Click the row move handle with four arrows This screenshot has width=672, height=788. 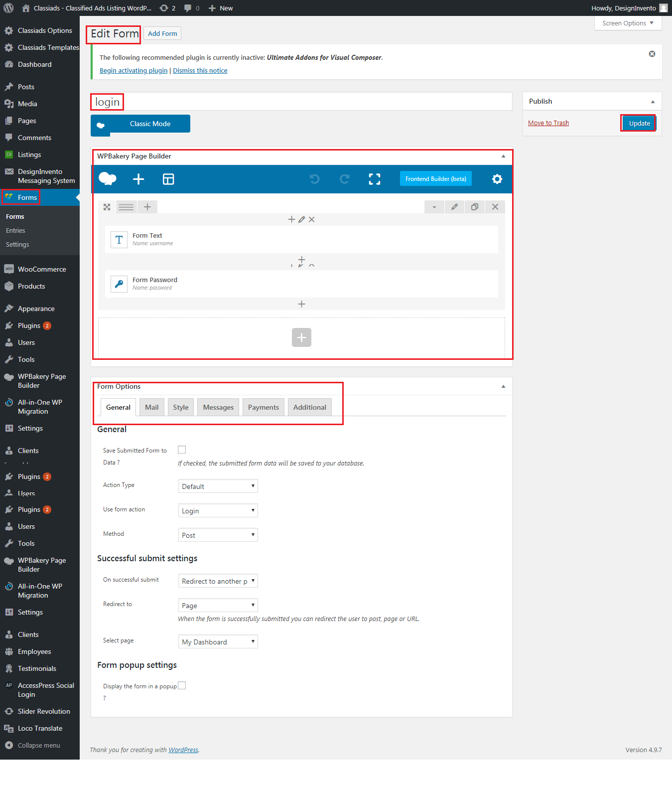[107, 207]
